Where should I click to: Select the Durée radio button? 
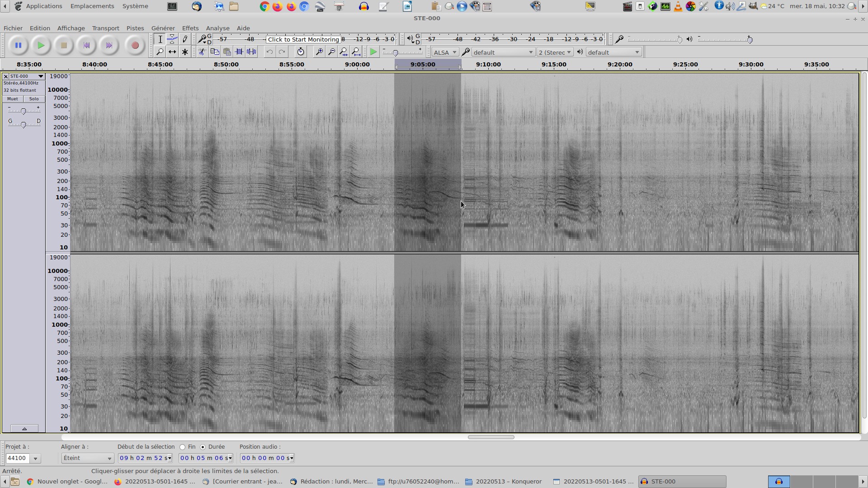[x=203, y=447]
